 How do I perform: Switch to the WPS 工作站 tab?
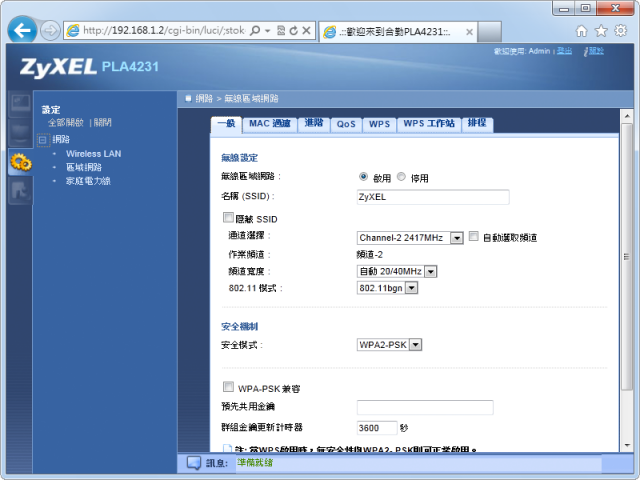click(x=429, y=124)
